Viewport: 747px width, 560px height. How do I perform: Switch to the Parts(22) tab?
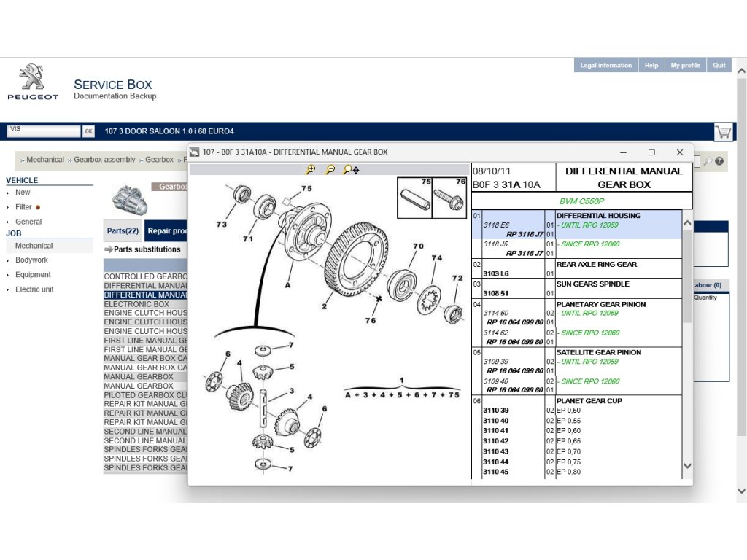tap(123, 231)
